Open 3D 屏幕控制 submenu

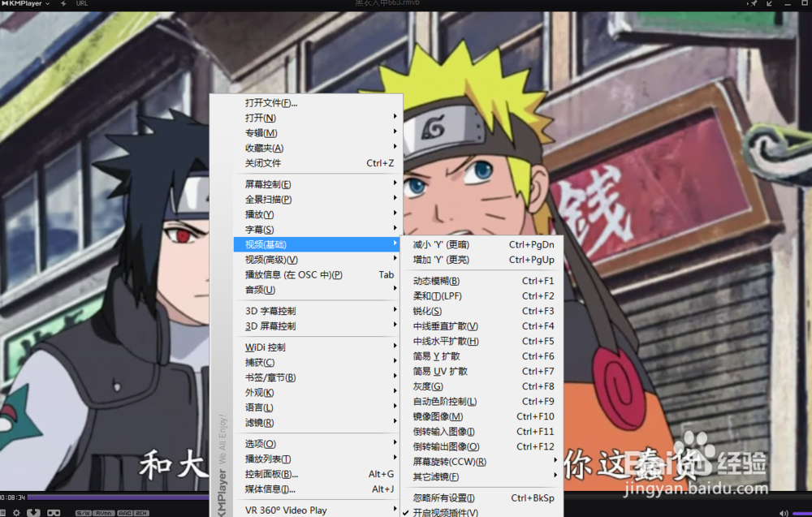[x=318, y=326]
